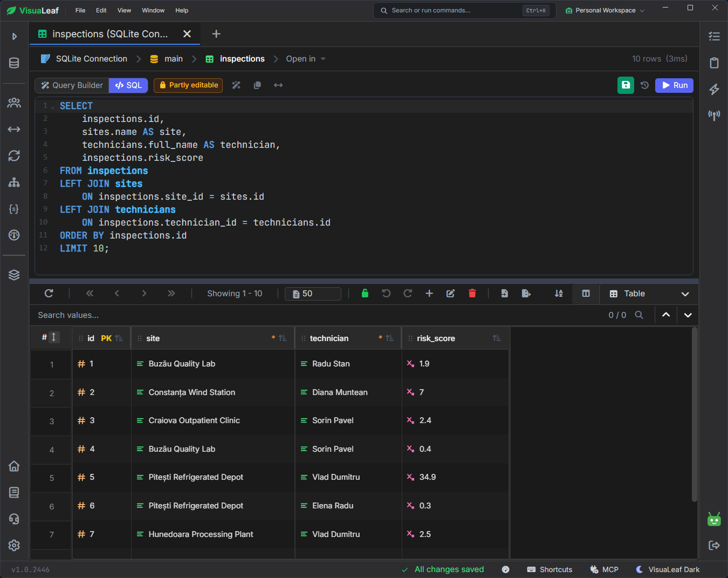The height and width of the screenshot is (578, 728).
Task: Toggle the row number height control
Action: (x=54, y=337)
